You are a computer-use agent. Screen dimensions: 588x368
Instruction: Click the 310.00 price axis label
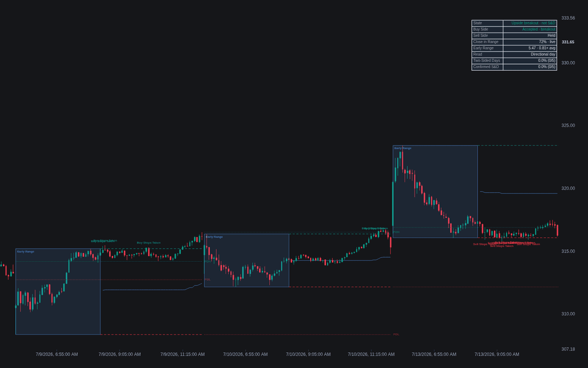[568, 314]
